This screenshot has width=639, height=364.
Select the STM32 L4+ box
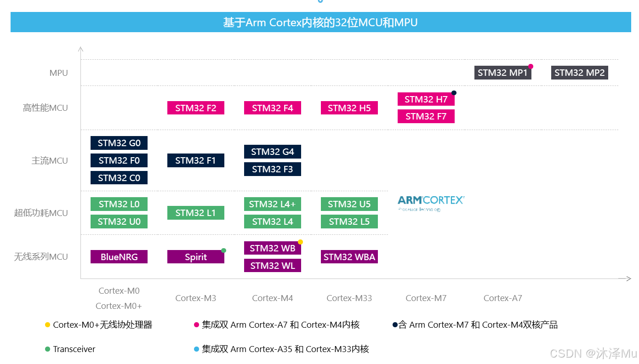pyautogui.click(x=273, y=204)
